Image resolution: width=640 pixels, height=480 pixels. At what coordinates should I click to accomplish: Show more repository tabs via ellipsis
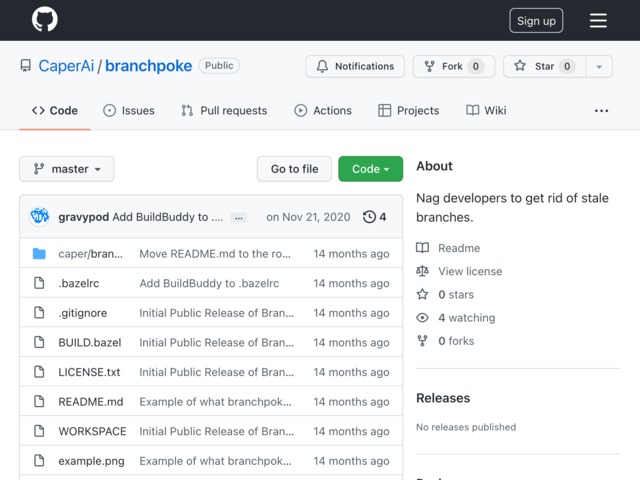(601, 111)
